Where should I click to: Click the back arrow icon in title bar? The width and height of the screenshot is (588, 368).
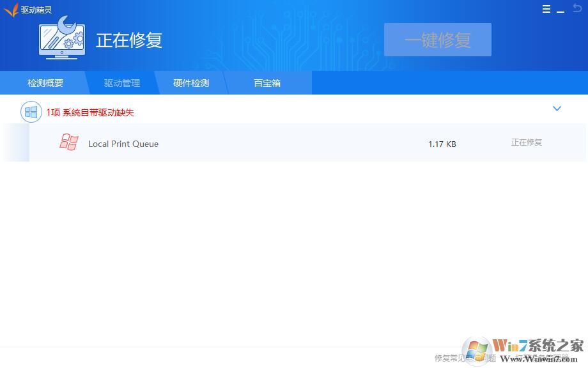(577, 8)
